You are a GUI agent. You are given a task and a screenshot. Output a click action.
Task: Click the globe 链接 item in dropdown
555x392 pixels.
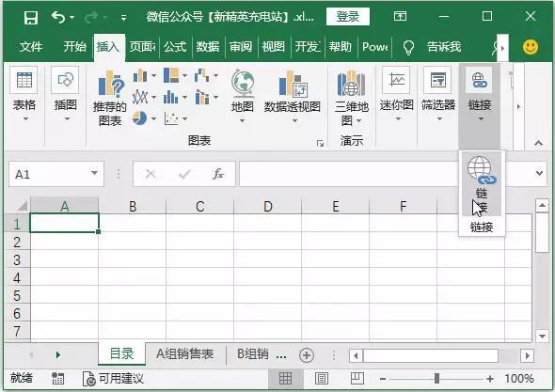coord(482,184)
